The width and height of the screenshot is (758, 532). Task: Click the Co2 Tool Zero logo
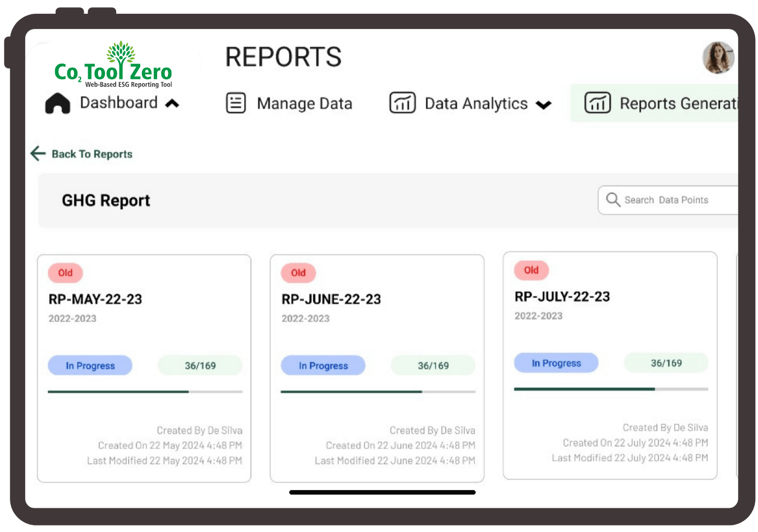pos(113,65)
